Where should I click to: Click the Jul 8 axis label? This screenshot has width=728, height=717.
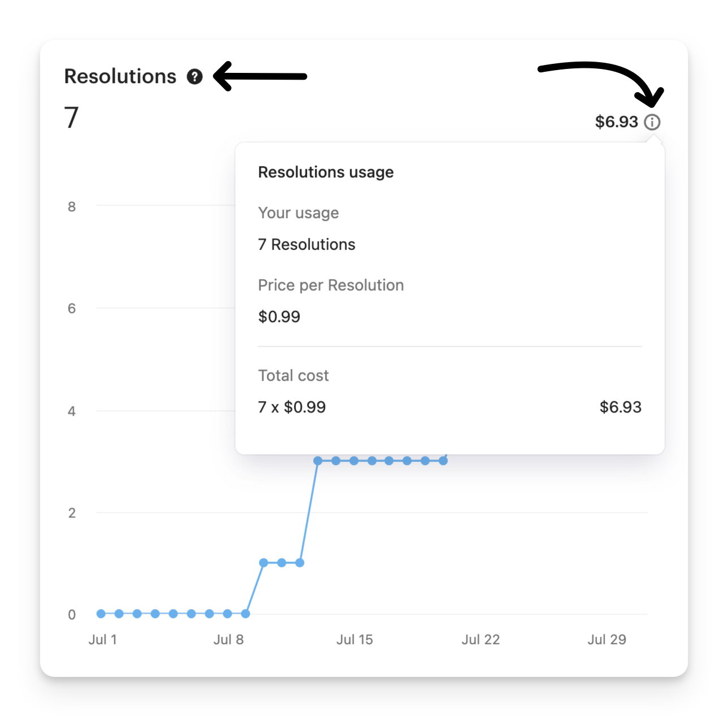pyautogui.click(x=229, y=640)
